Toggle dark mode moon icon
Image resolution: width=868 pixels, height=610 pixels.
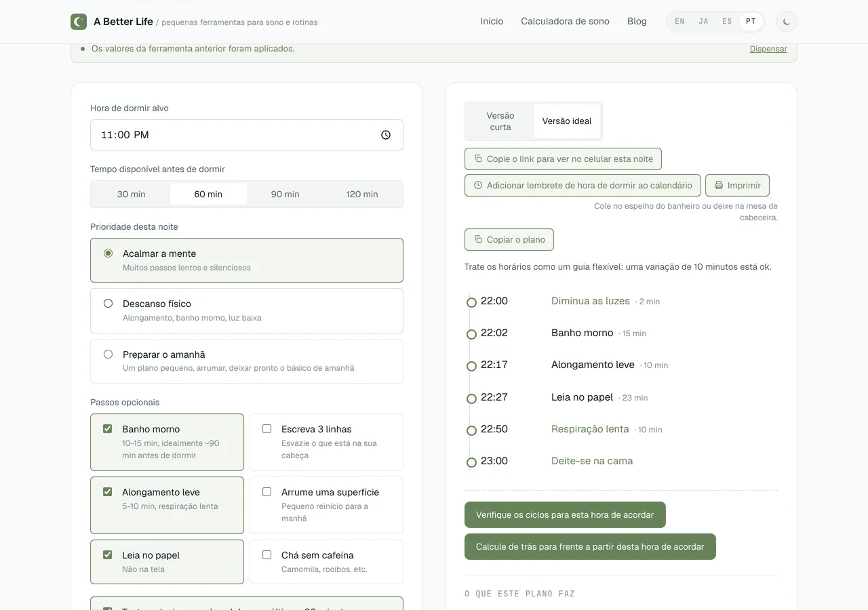[x=787, y=22]
